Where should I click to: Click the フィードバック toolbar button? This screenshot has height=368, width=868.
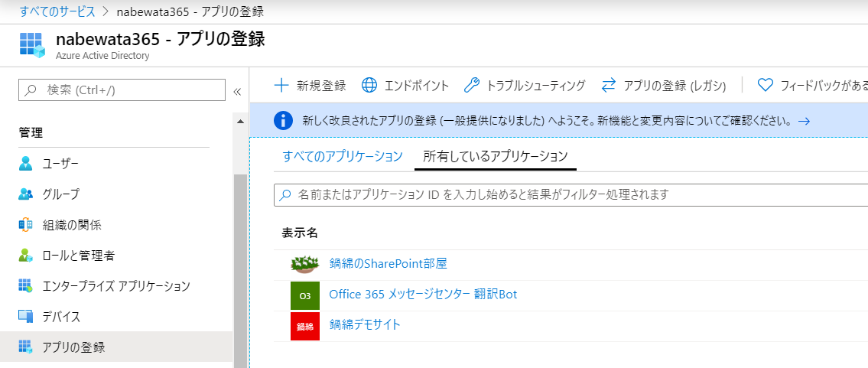point(812,85)
